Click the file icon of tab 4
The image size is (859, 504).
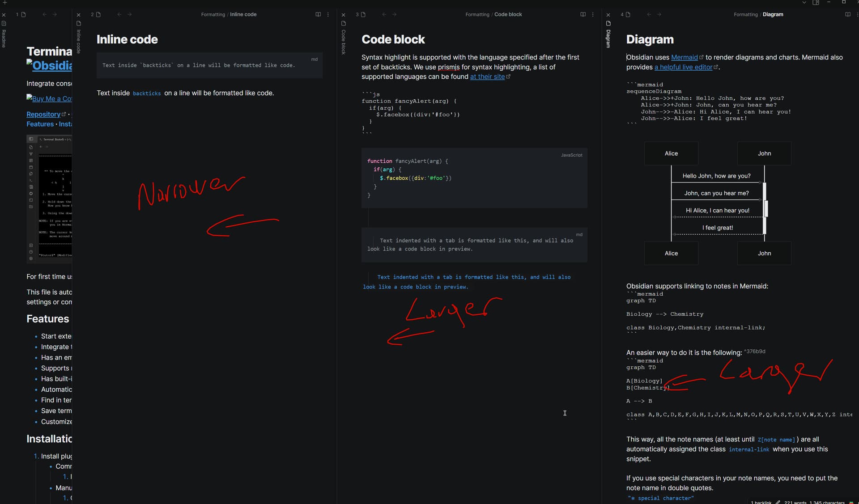(x=628, y=14)
